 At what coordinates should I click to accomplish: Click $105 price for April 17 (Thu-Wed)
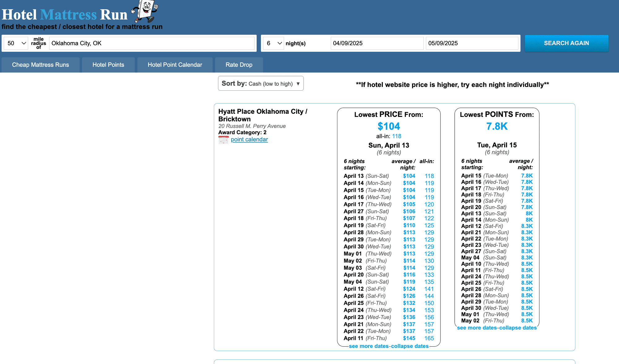(x=409, y=204)
